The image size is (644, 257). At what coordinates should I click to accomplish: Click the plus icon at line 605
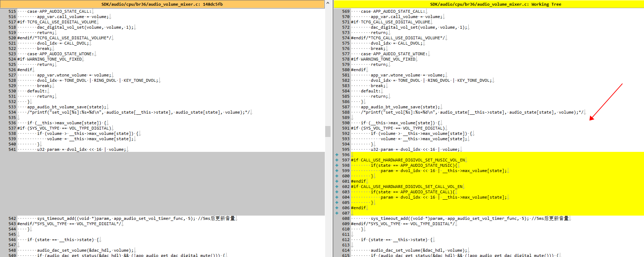pos(337,202)
